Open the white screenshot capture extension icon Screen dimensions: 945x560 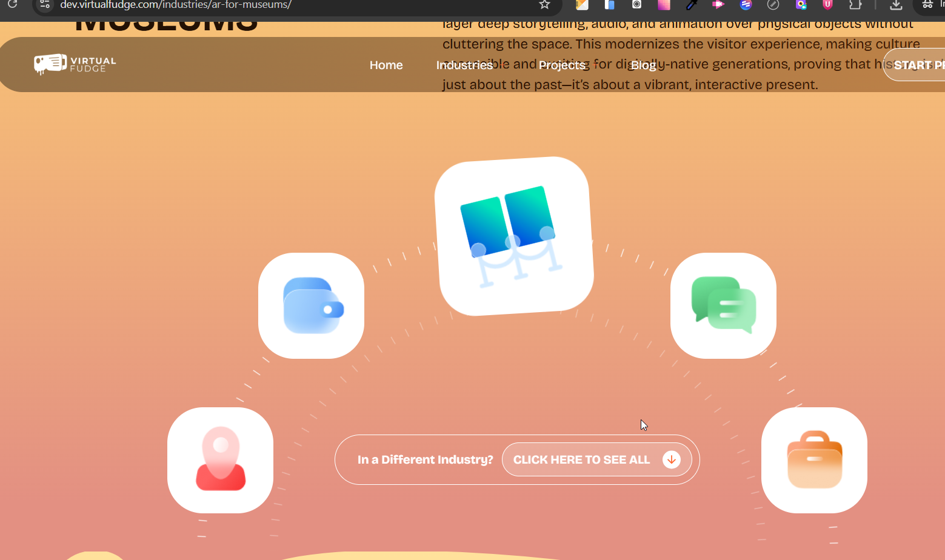[636, 4]
